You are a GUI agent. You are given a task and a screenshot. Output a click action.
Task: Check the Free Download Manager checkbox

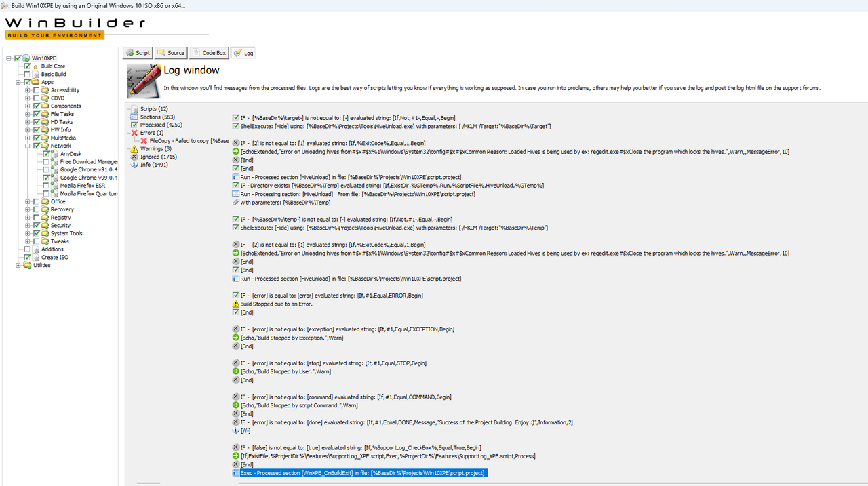46,162
